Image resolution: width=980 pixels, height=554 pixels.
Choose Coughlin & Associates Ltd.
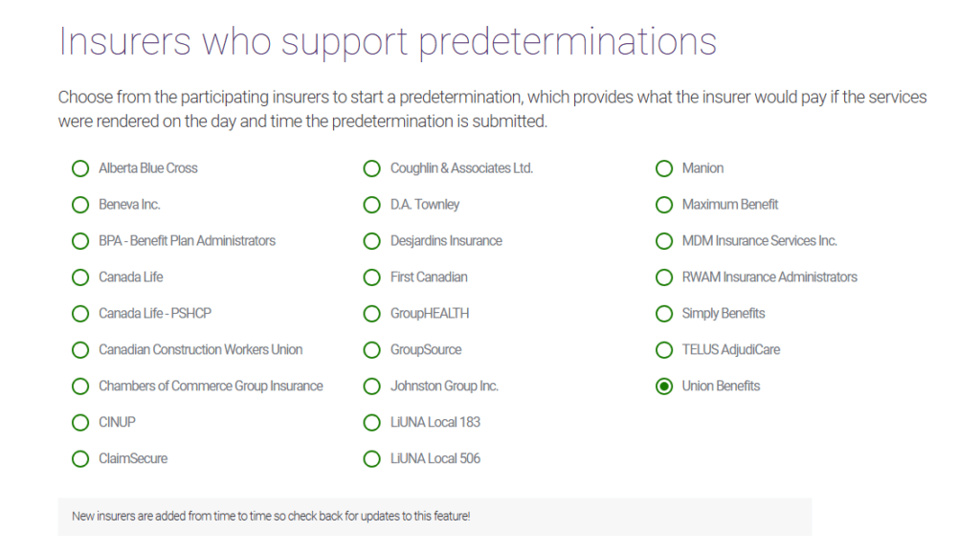(371, 168)
